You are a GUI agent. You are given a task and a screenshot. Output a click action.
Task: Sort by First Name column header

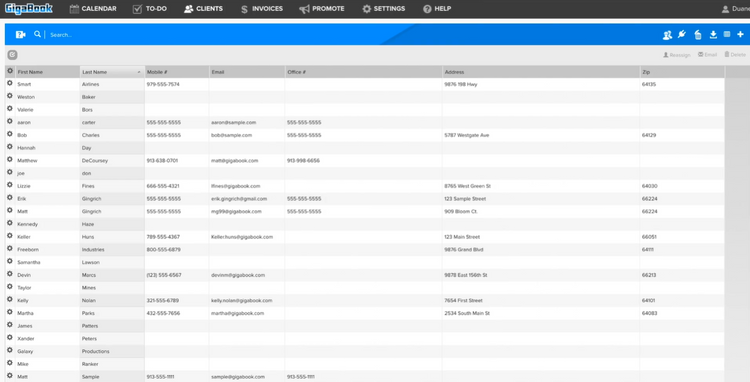(47, 72)
